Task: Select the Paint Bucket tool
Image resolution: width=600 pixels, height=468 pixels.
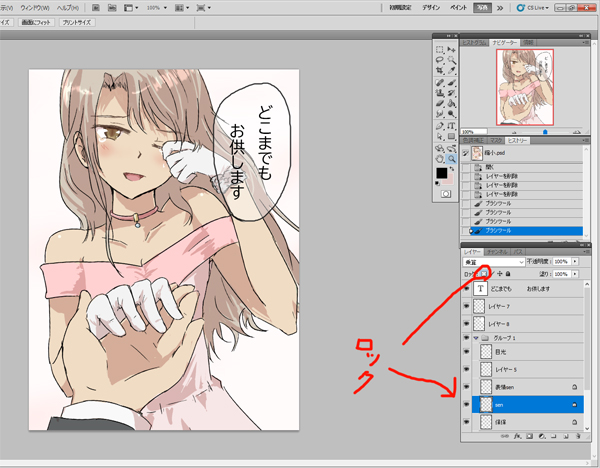Action: pyautogui.click(x=452, y=103)
